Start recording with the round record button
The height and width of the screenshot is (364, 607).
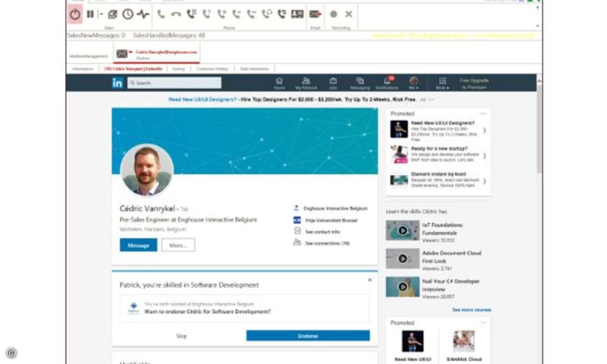[x=333, y=14]
